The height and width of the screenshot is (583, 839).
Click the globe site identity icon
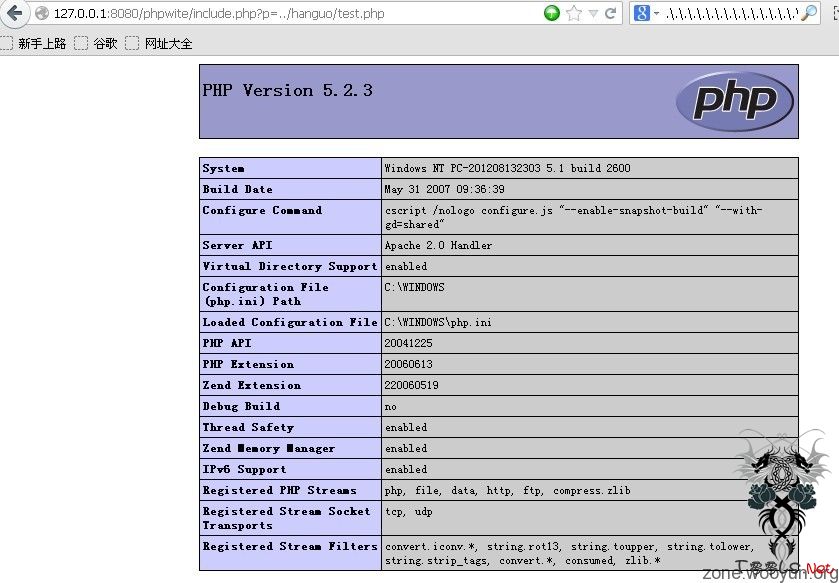click(x=42, y=13)
